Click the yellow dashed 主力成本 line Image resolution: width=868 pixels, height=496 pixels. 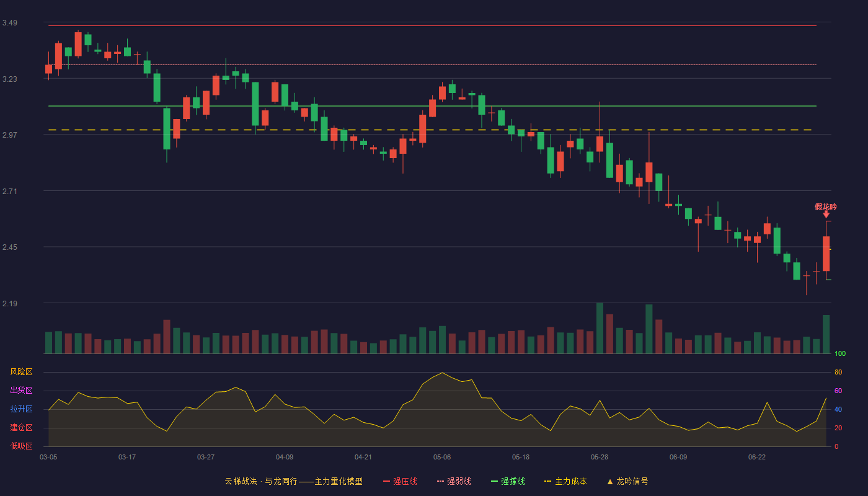tap(430, 130)
